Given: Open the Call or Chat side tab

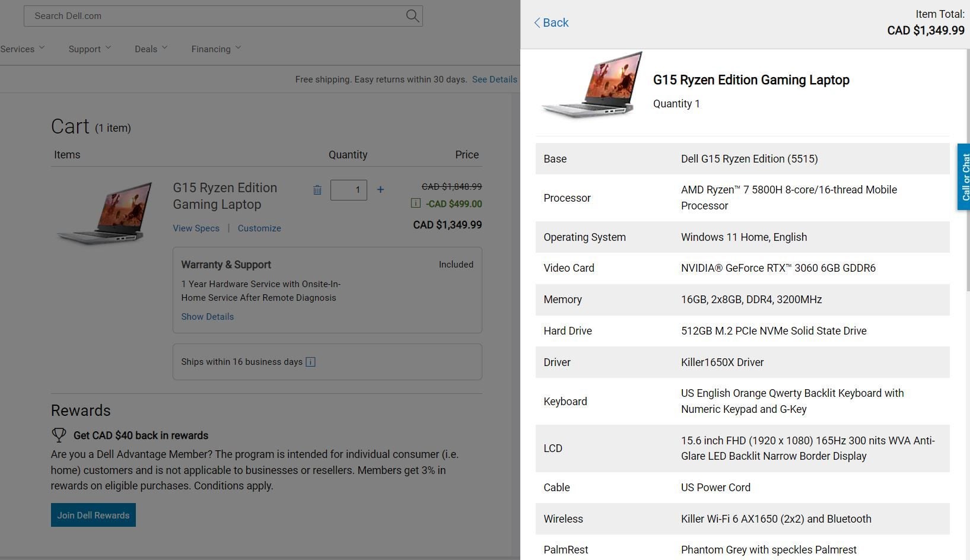Looking at the screenshot, I should (x=963, y=177).
